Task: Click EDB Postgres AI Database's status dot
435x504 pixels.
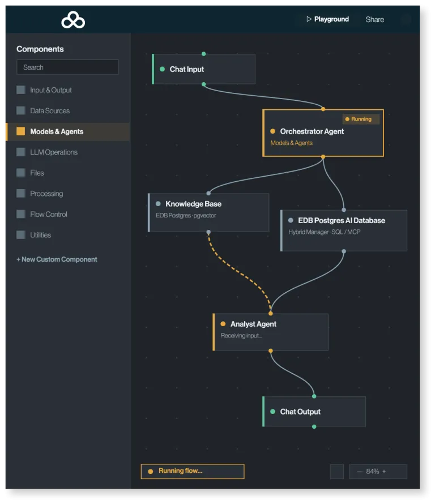Action: [x=291, y=220]
